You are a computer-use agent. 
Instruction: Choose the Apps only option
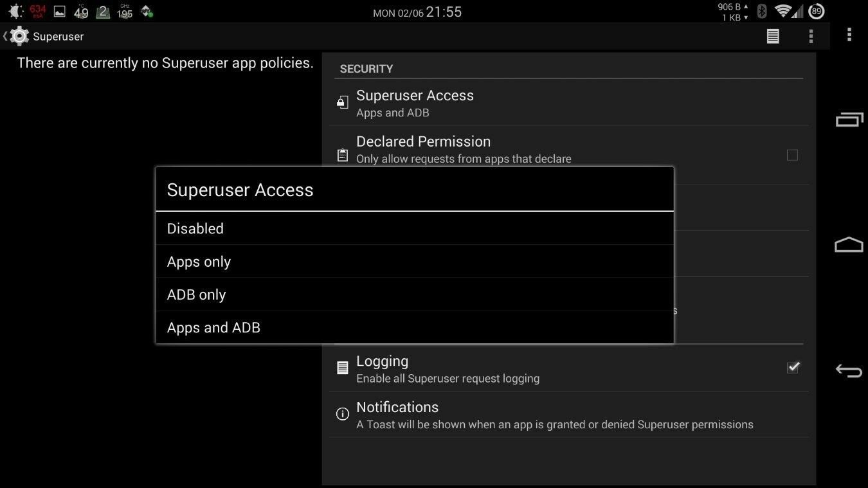415,262
